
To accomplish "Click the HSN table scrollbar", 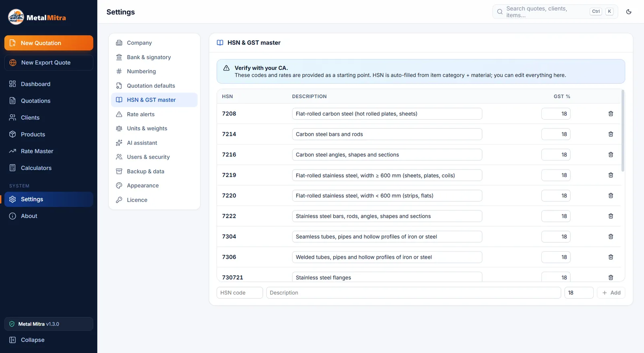I will point(623,131).
